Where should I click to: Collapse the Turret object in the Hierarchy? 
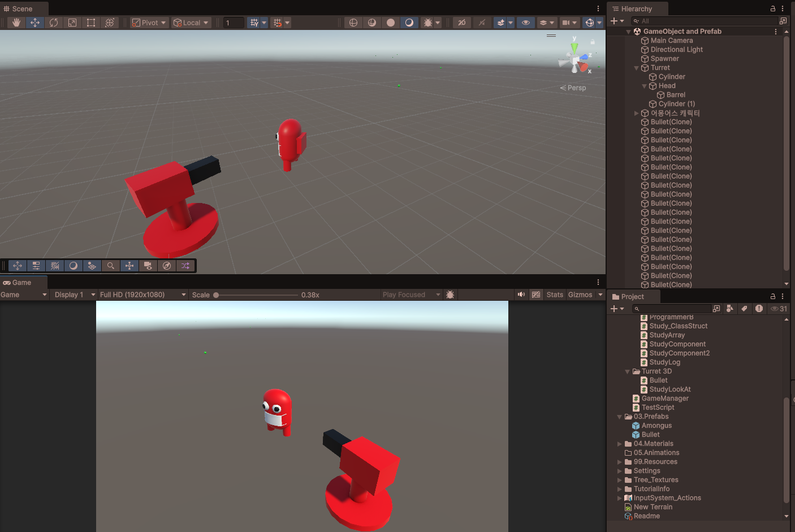tap(637, 68)
